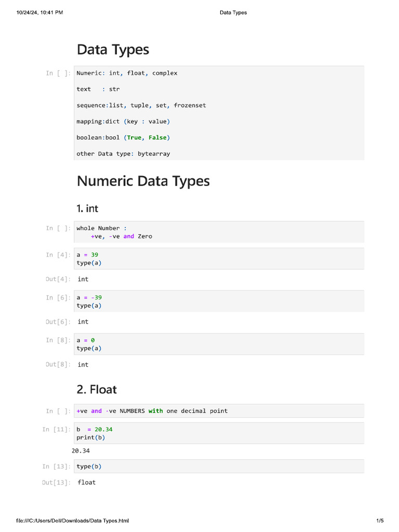
Task: Click the "Out[13]:" output prompt
Action: pos(56,483)
